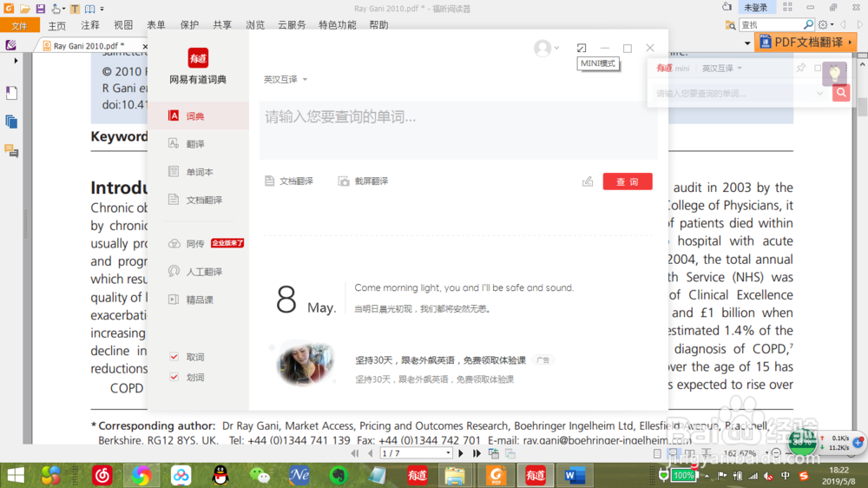The height and width of the screenshot is (488, 868).
Task: Expand the 162.67% zoom level dropdown
Action: click(766, 453)
